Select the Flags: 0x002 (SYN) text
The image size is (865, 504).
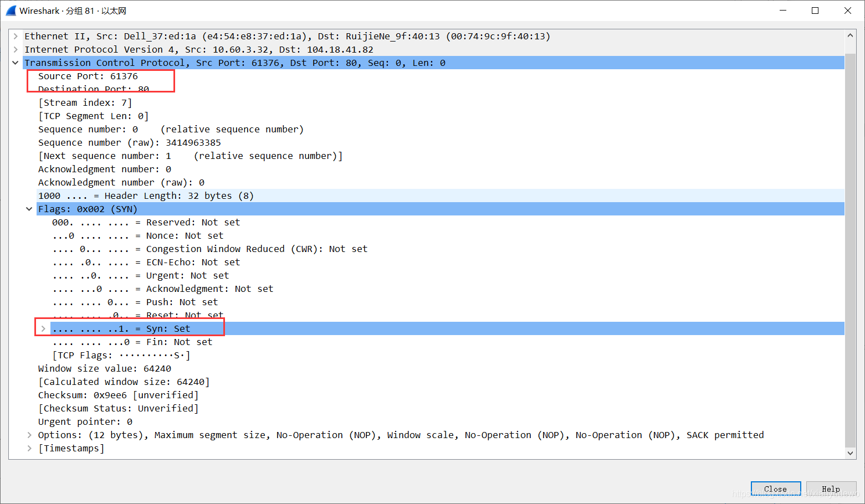click(88, 209)
